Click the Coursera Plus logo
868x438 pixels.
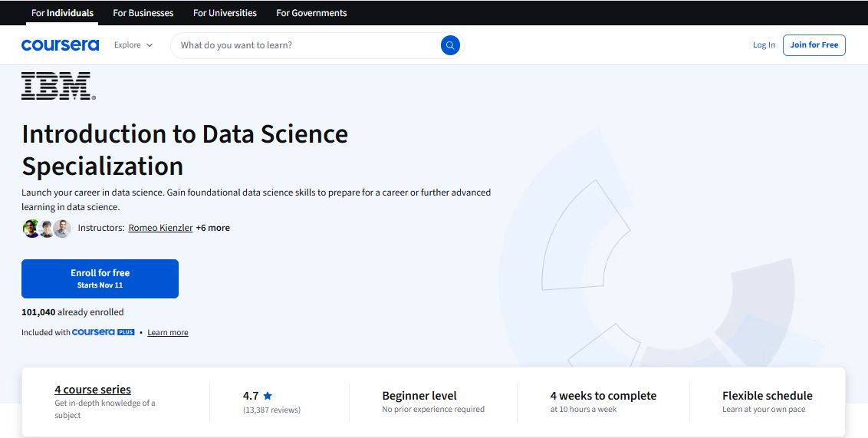pyautogui.click(x=104, y=332)
